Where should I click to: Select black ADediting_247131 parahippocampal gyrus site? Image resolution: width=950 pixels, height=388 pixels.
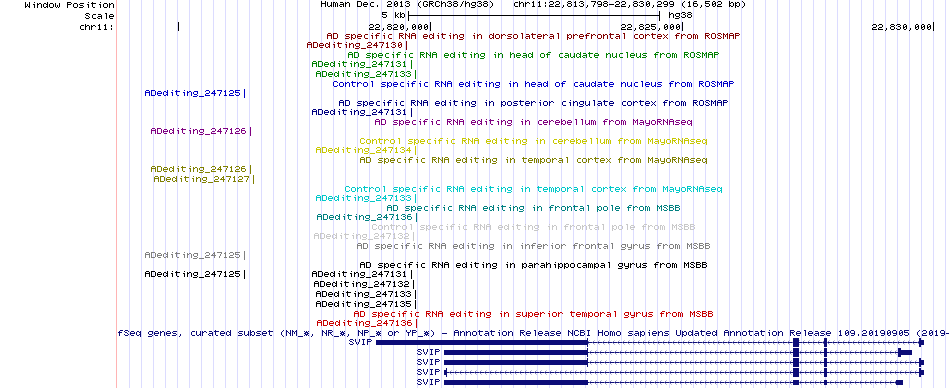362,274
